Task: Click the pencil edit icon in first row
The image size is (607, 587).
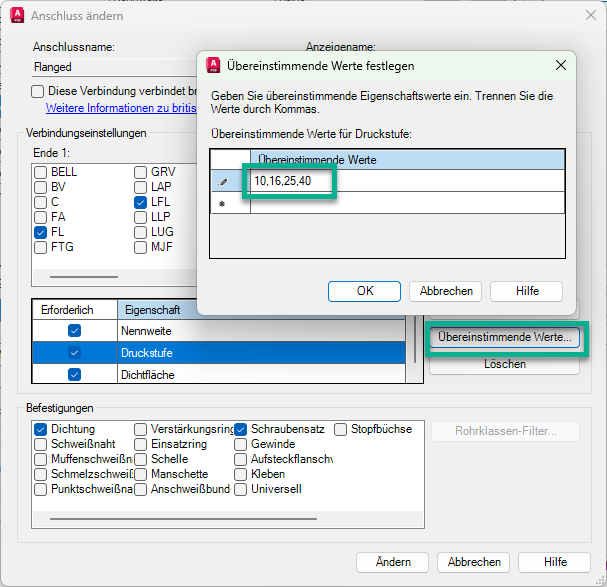Action: [223, 182]
